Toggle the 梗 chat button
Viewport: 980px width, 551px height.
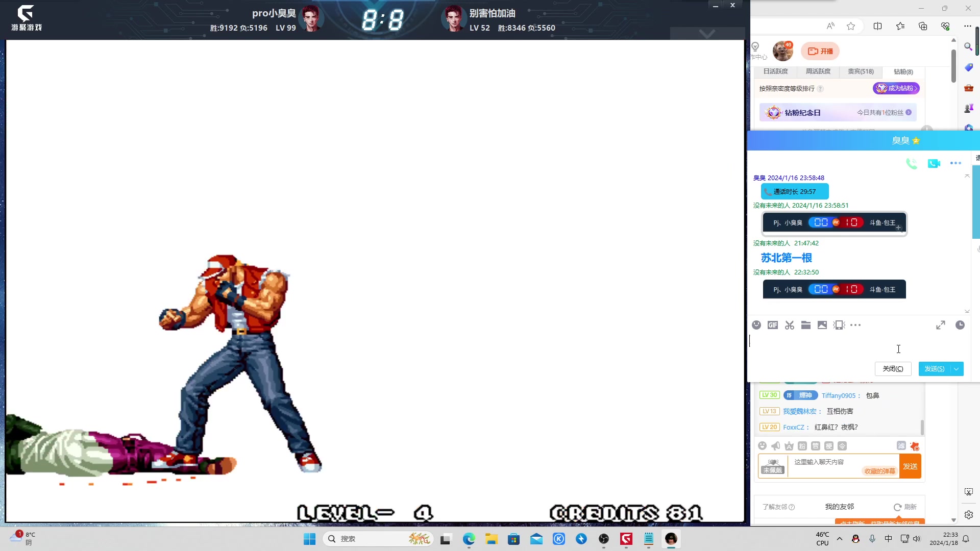(829, 446)
